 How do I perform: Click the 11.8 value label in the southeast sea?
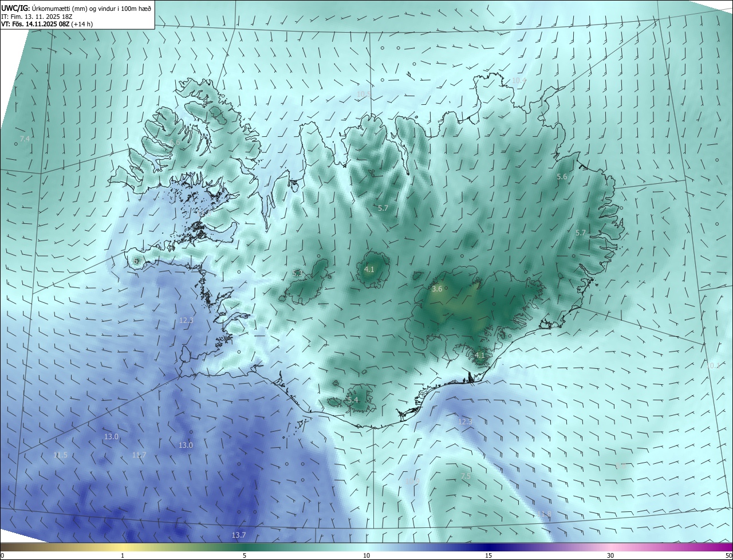point(545,514)
